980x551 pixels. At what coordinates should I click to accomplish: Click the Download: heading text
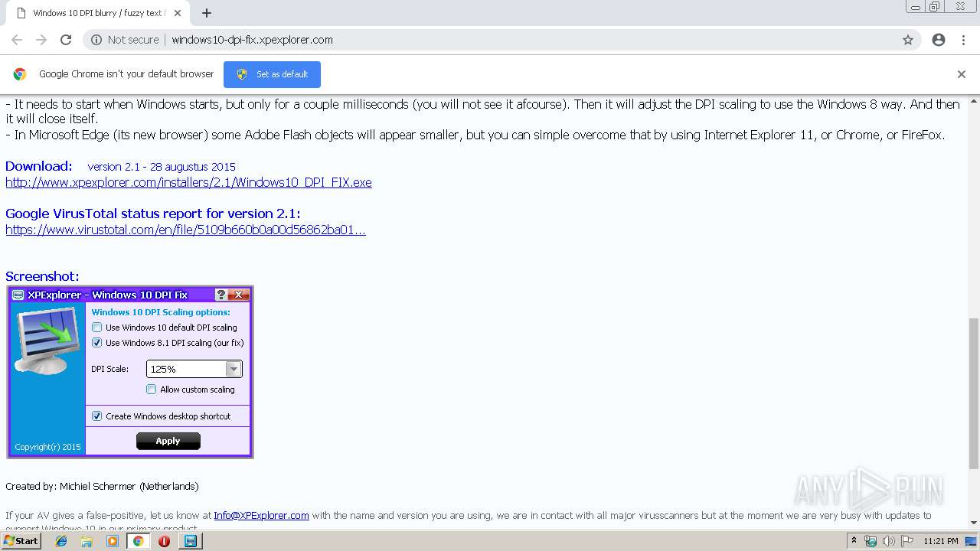tap(39, 166)
